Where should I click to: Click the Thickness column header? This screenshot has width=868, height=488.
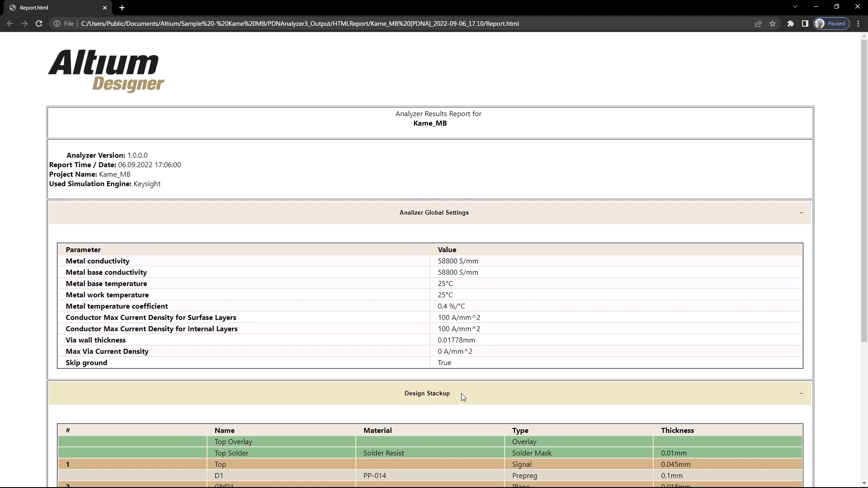tap(677, 430)
